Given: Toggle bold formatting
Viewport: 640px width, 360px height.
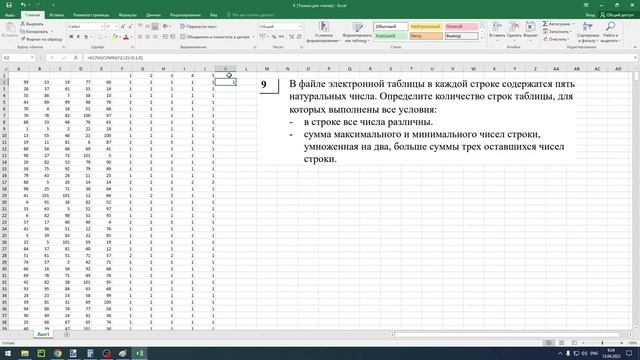Looking at the screenshot, I should 71,37.
